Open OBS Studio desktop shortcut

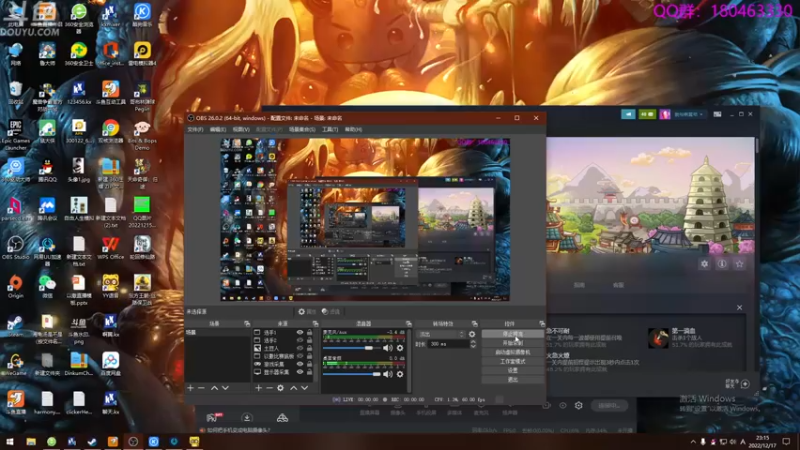coord(15,248)
